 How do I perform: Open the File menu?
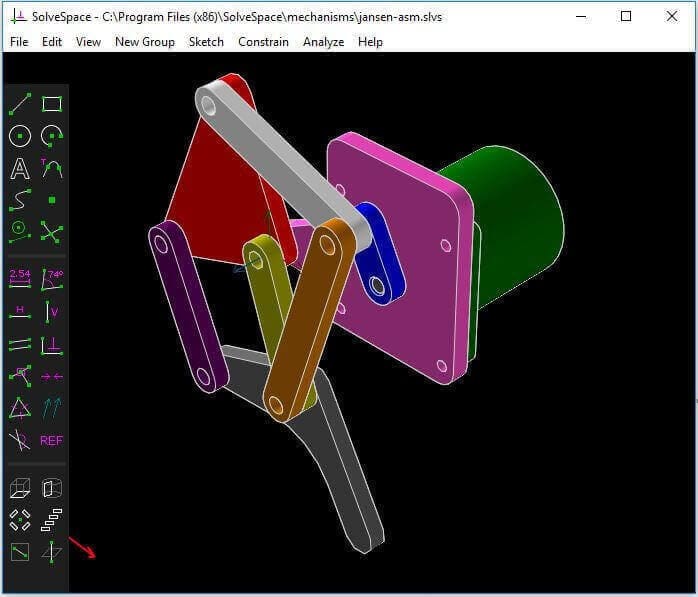(19, 42)
